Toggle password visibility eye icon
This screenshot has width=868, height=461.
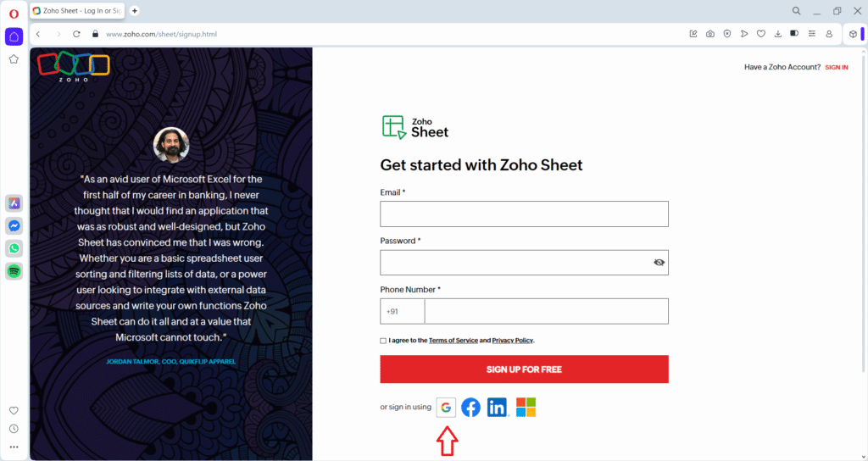659,263
